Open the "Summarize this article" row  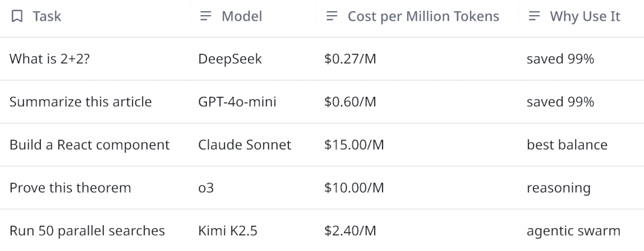[x=81, y=102]
